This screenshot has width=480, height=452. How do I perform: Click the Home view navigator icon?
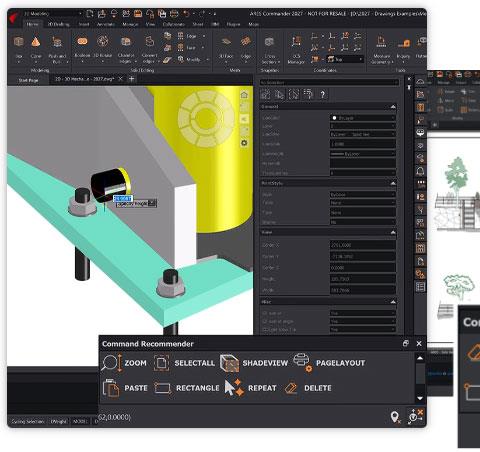tap(244, 95)
